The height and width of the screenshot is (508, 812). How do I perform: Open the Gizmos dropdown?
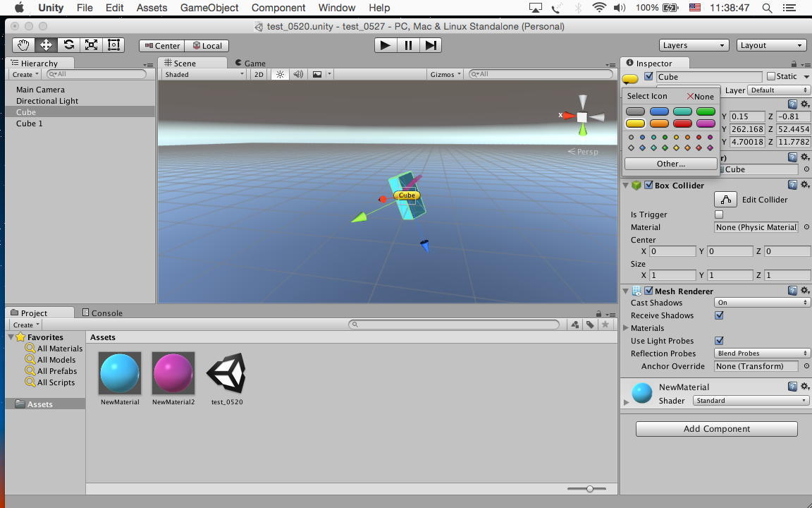445,74
